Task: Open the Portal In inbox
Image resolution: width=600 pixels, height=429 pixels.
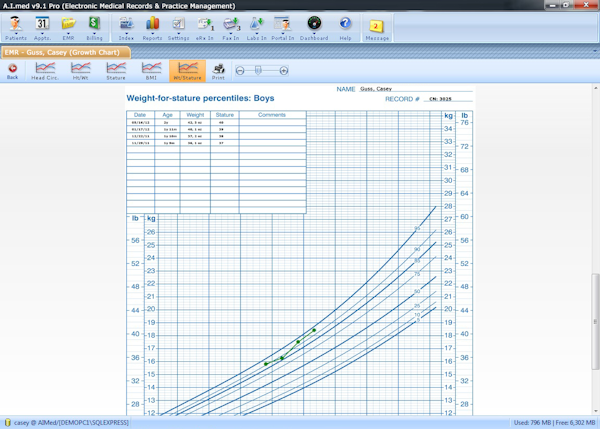Action: tap(283, 28)
